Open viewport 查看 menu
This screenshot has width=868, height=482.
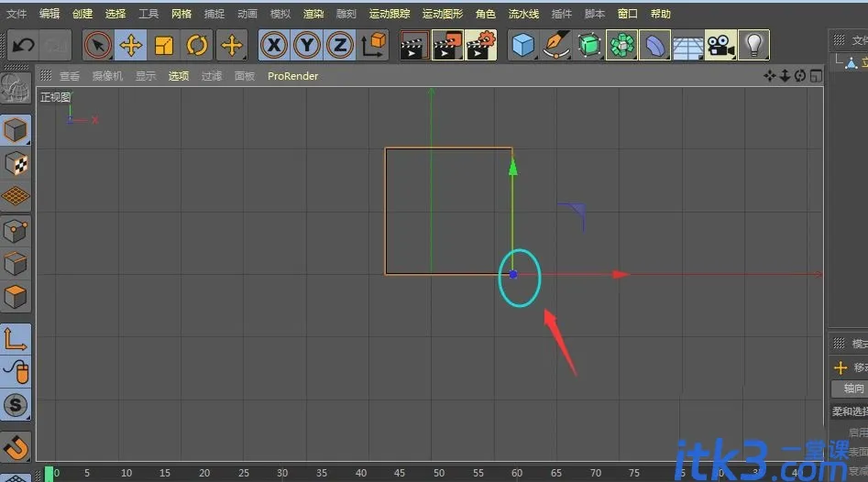pos(70,76)
